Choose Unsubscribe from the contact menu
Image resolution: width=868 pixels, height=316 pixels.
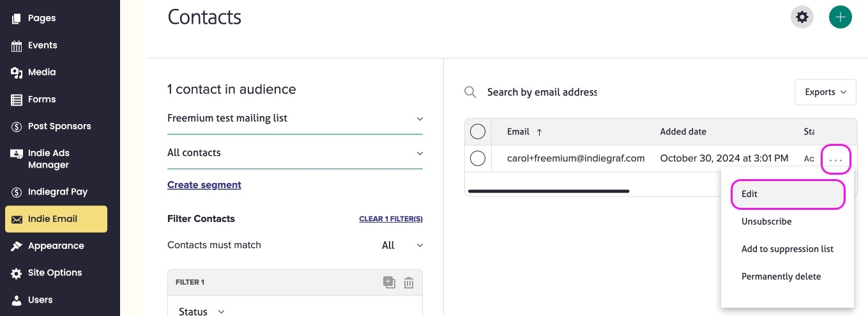tap(766, 221)
